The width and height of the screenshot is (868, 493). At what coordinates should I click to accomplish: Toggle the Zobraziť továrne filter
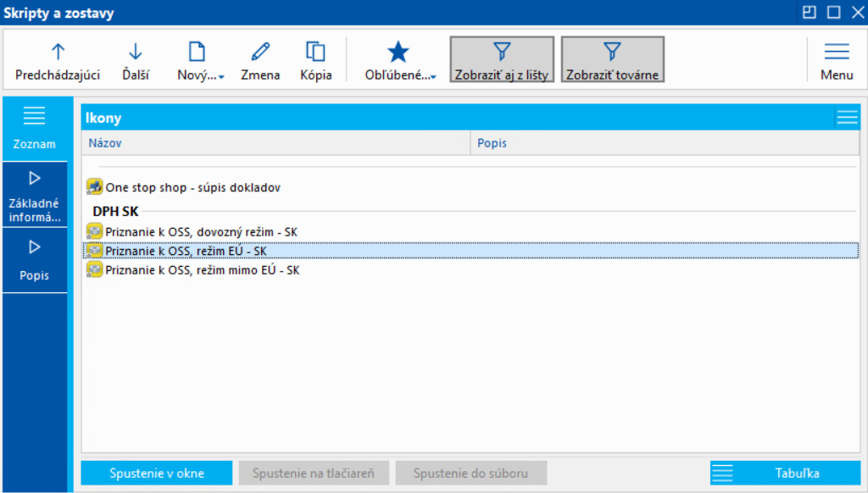(612, 60)
